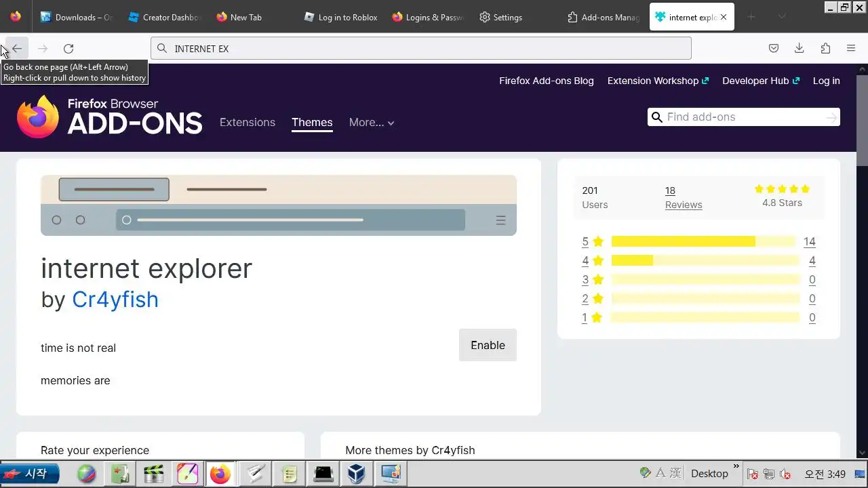
Task: Click the forward navigation arrow
Action: [43, 48]
